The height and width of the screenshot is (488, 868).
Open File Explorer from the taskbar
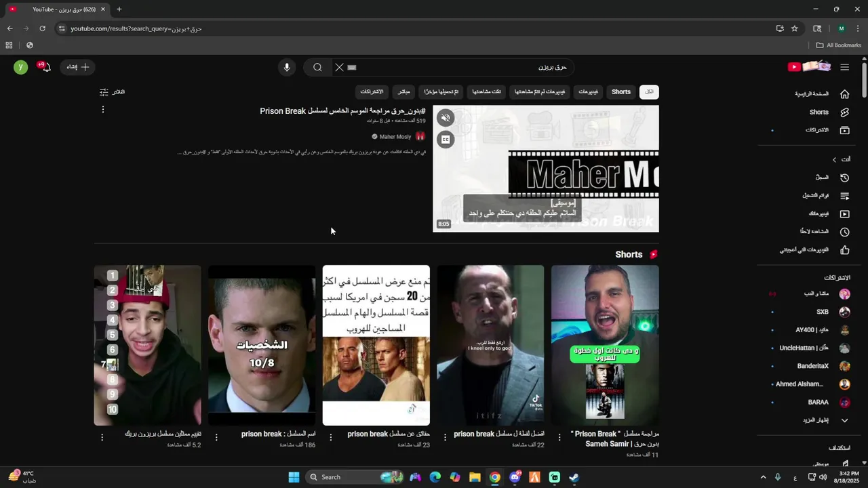[475, 477]
